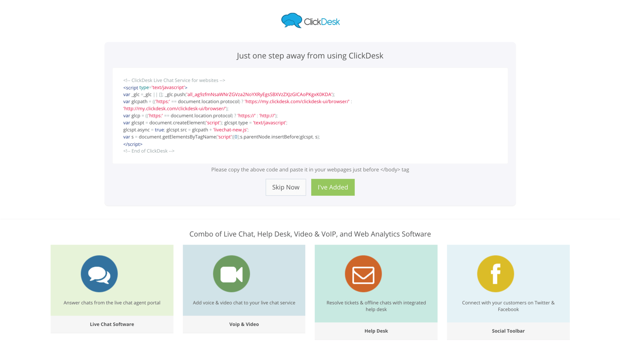Click the livechat-new.js script line
Image resolution: width=622 pixels, height=364 pixels.
[x=186, y=130]
